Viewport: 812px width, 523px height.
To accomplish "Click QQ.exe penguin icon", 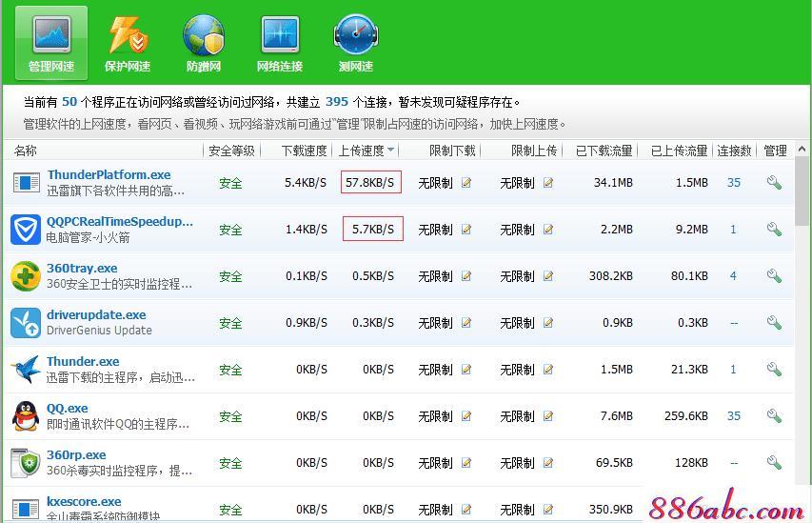I will pos(26,415).
